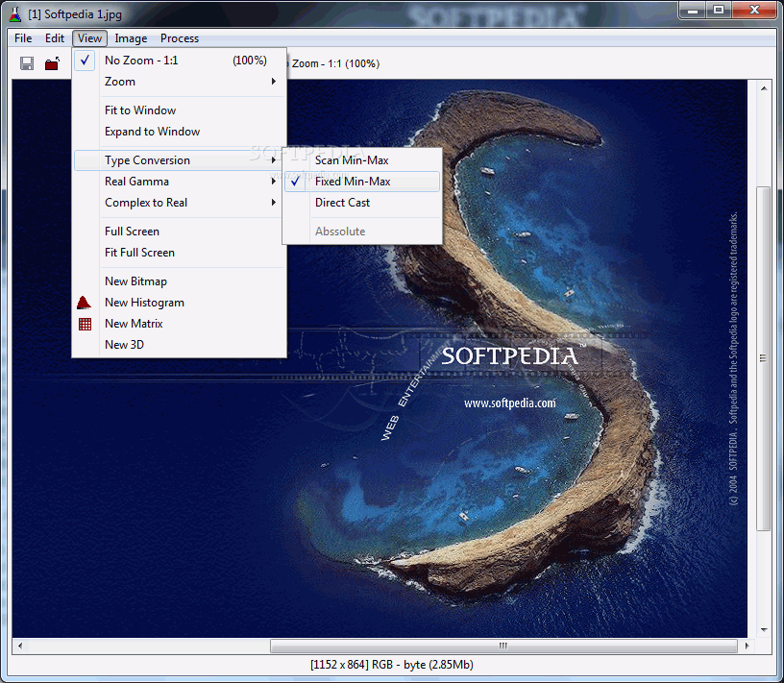Screen dimensions: 784x683
Task: Open the Process menu
Action: pos(180,38)
